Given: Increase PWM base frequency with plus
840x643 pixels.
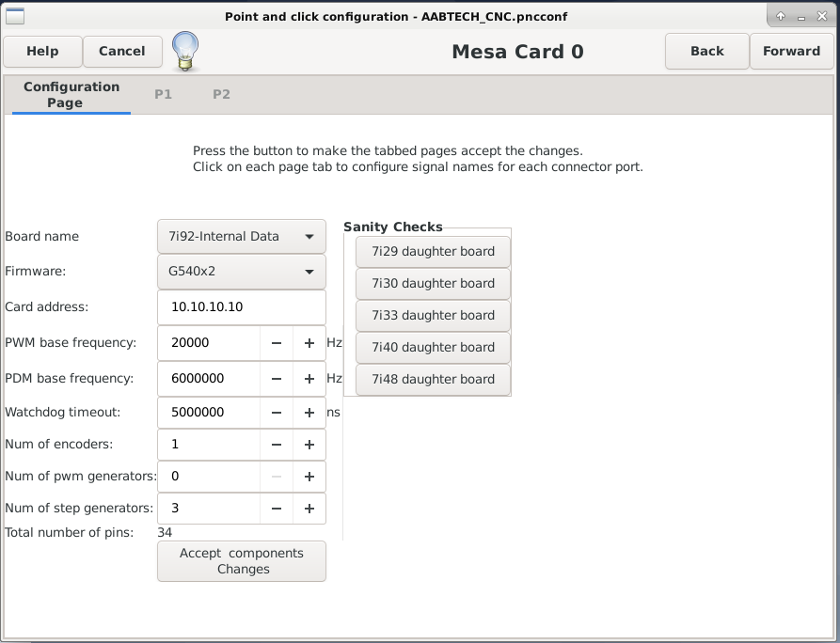Looking at the screenshot, I should [x=309, y=343].
